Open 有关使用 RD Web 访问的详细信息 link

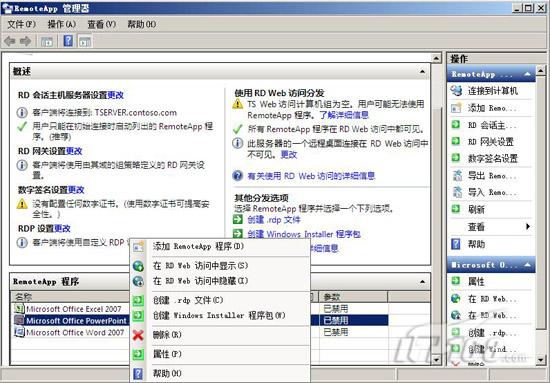pyautogui.click(x=311, y=176)
